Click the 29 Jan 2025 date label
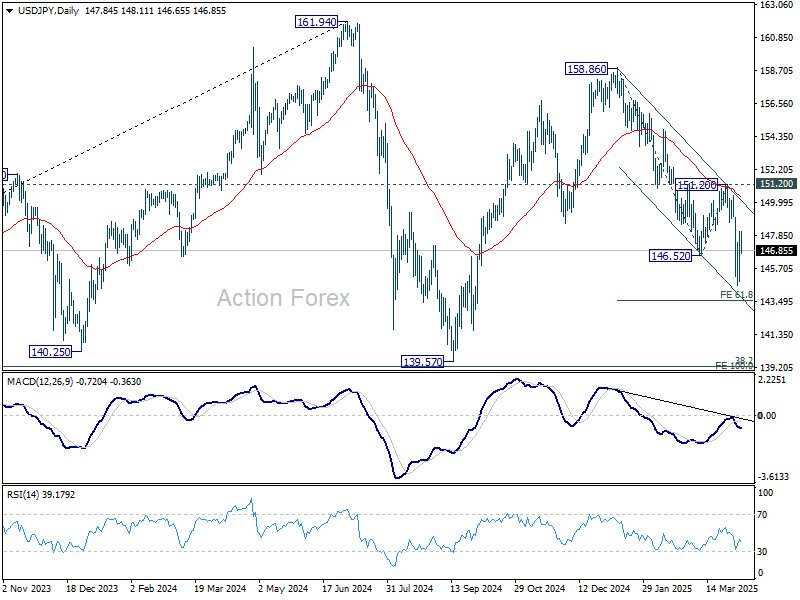The image size is (800, 600). tap(667, 588)
